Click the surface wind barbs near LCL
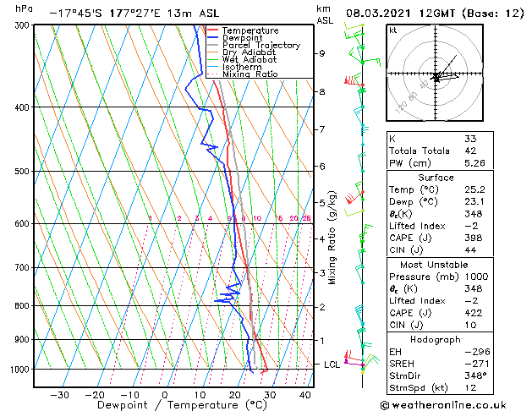Viewport: 532px width, 411px height. point(361,362)
